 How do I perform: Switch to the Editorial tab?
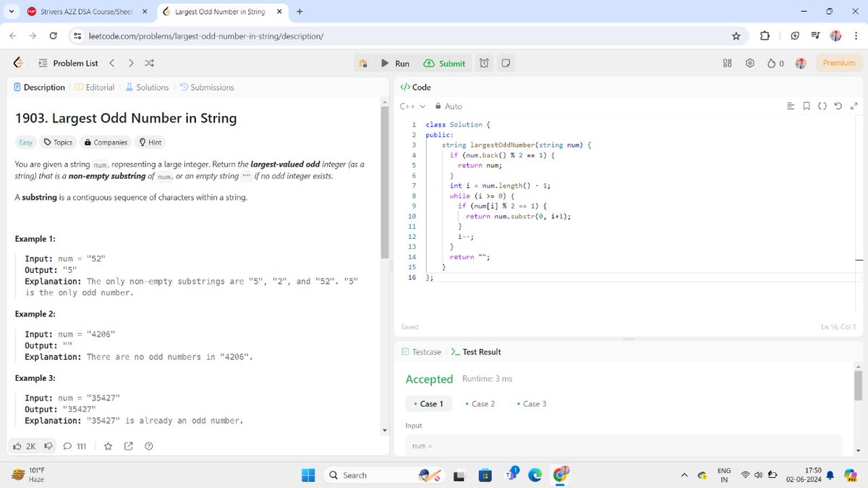coord(95,87)
